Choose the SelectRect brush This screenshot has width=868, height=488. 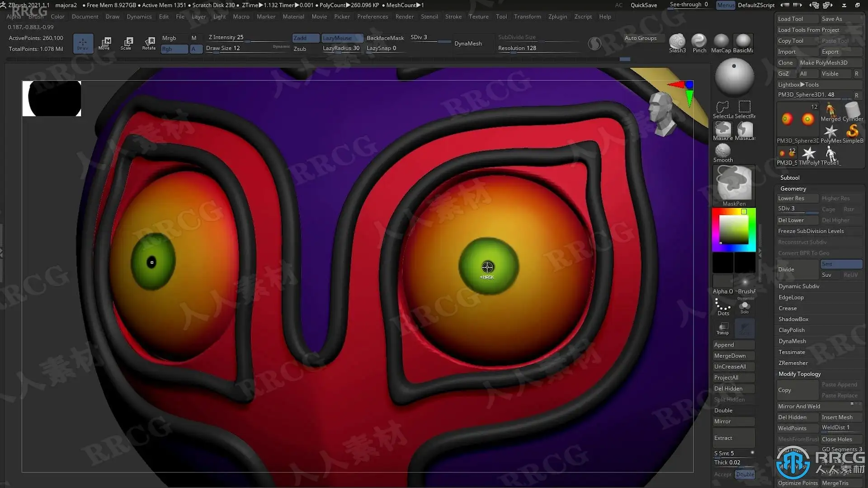(745, 110)
